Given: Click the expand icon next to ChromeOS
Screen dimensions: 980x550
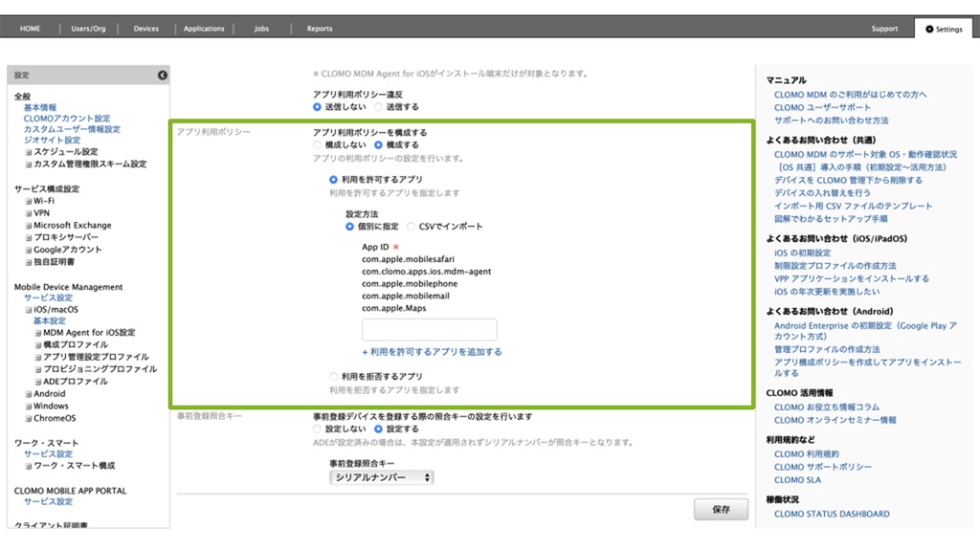Looking at the screenshot, I should [x=29, y=418].
